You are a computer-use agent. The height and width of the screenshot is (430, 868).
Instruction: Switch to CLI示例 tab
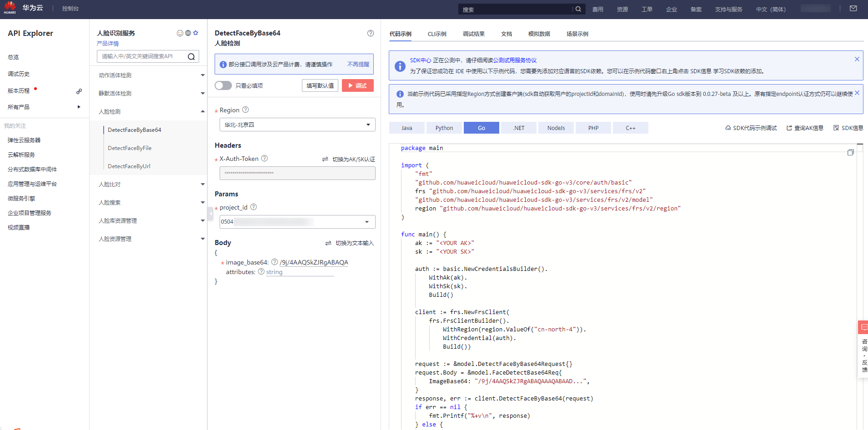pyautogui.click(x=437, y=34)
